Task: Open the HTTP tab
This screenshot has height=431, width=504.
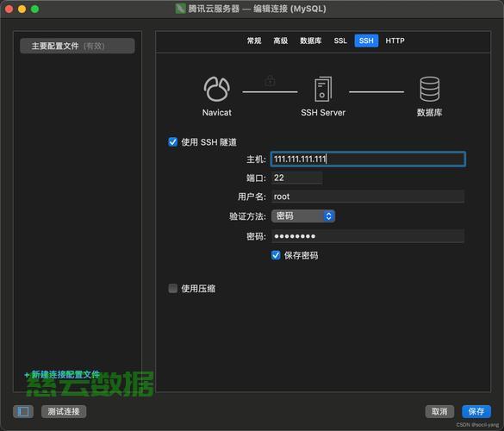Action: [395, 41]
